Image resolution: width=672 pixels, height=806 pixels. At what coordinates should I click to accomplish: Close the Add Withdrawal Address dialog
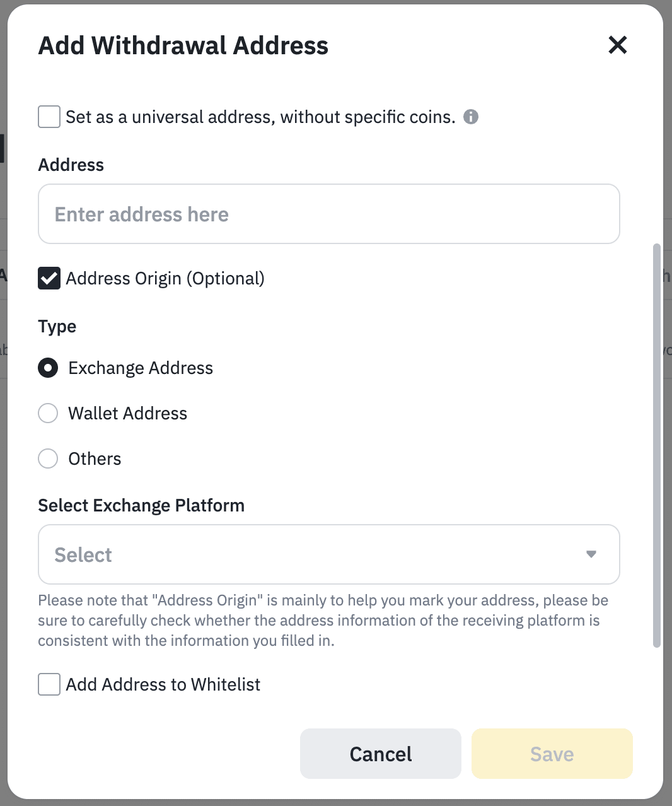coord(617,45)
